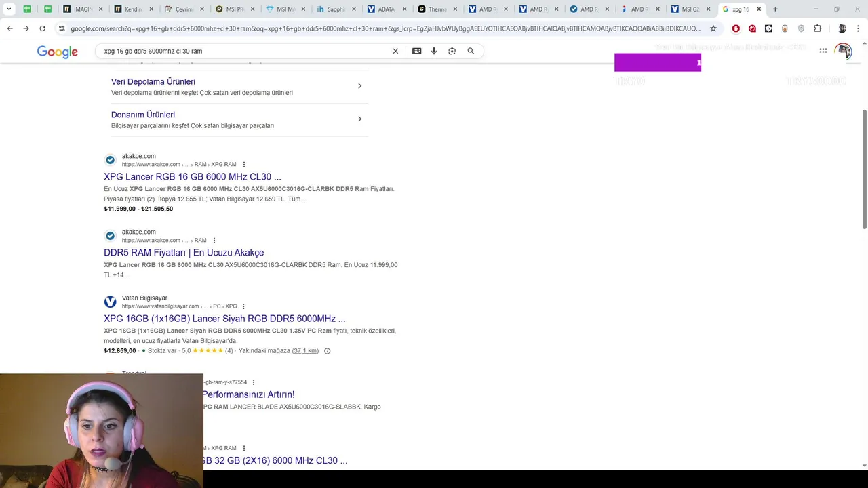Open the on-screen keyboard input tool
This screenshot has width=868, height=488.
click(x=416, y=51)
